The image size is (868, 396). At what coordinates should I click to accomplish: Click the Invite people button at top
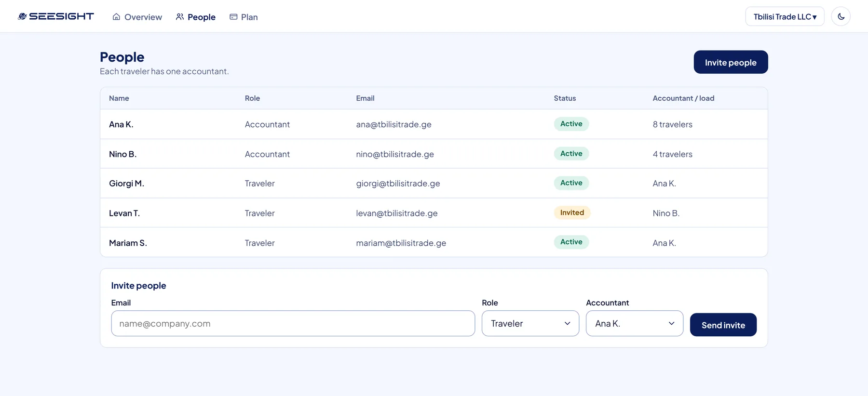pos(731,62)
